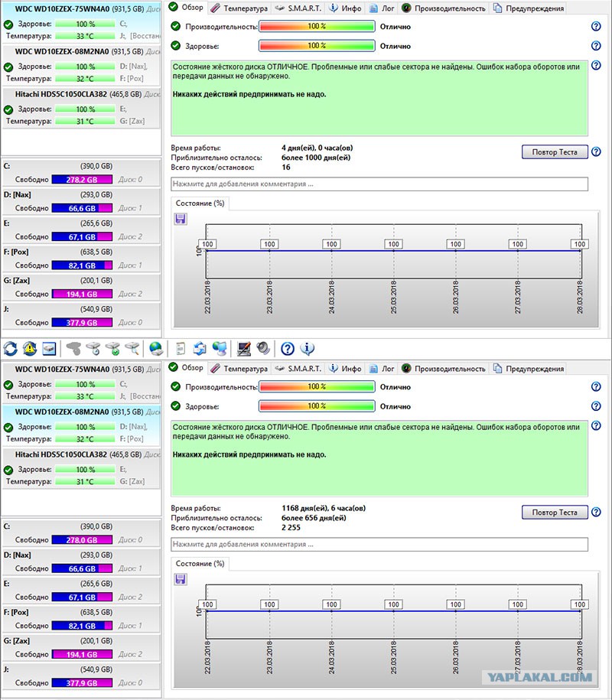This screenshot has height=700, width=612.
Task: Open configuration via monitor with pencil icon
Action: click(x=244, y=348)
